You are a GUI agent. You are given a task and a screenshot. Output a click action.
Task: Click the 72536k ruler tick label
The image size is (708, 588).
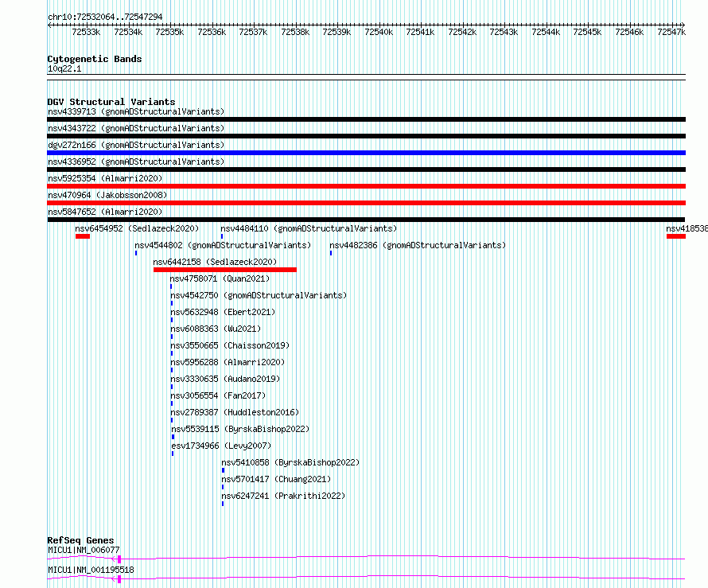212,32
